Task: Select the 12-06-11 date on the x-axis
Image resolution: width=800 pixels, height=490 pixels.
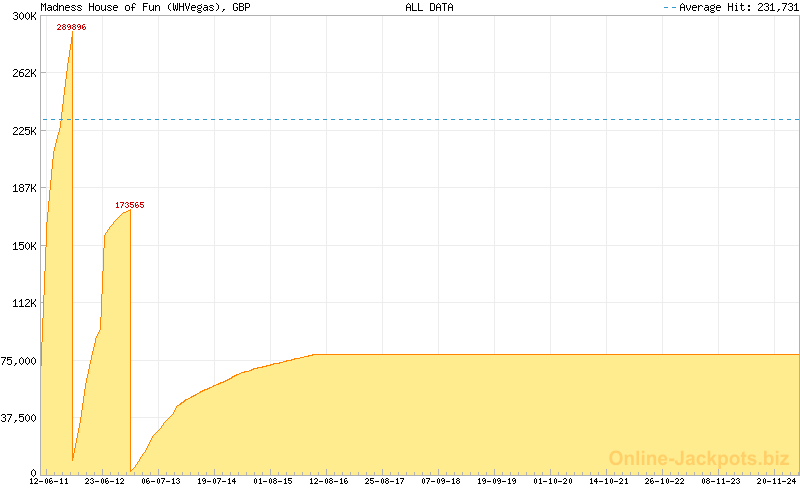Action: coord(49,481)
